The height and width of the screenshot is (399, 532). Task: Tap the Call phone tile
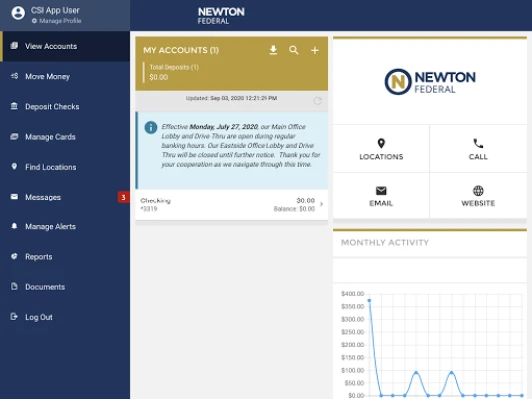click(x=478, y=149)
